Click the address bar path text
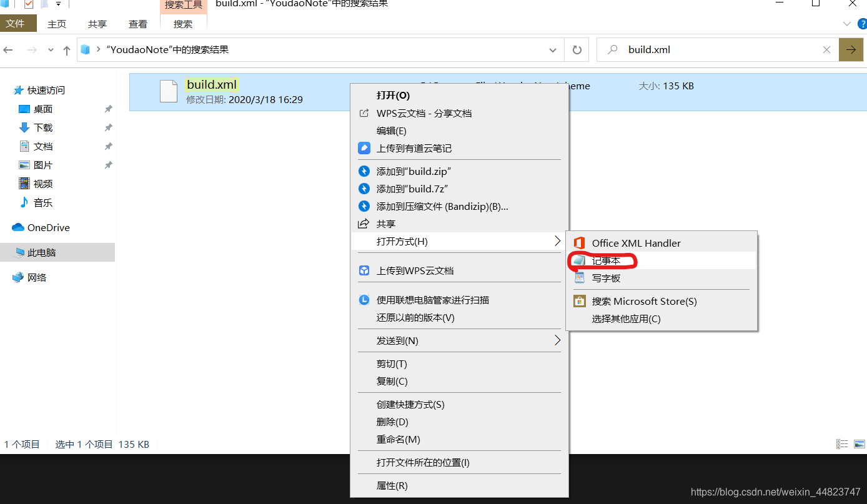Viewport: 867px width, 504px height. click(167, 50)
